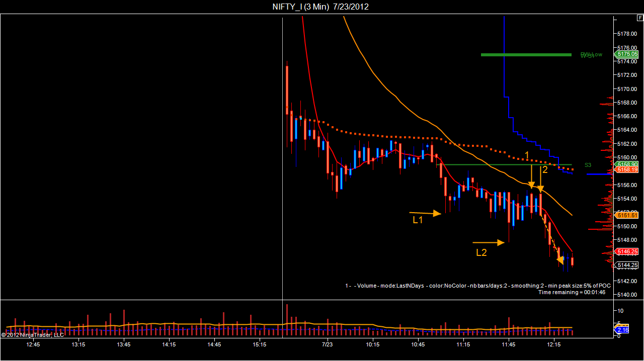Click the 5172.00 price axis label
The width and height of the screenshot is (644, 361).
coord(627,75)
